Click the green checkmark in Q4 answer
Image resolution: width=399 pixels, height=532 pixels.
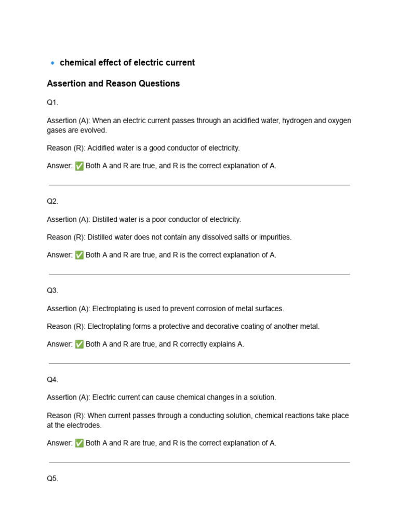click(x=79, y=443)
